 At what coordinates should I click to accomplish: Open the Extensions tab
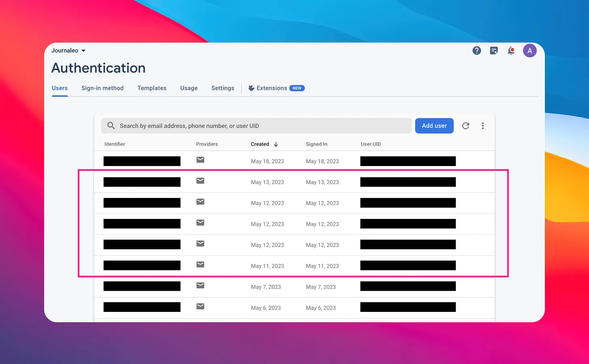[x=276, y=88]
